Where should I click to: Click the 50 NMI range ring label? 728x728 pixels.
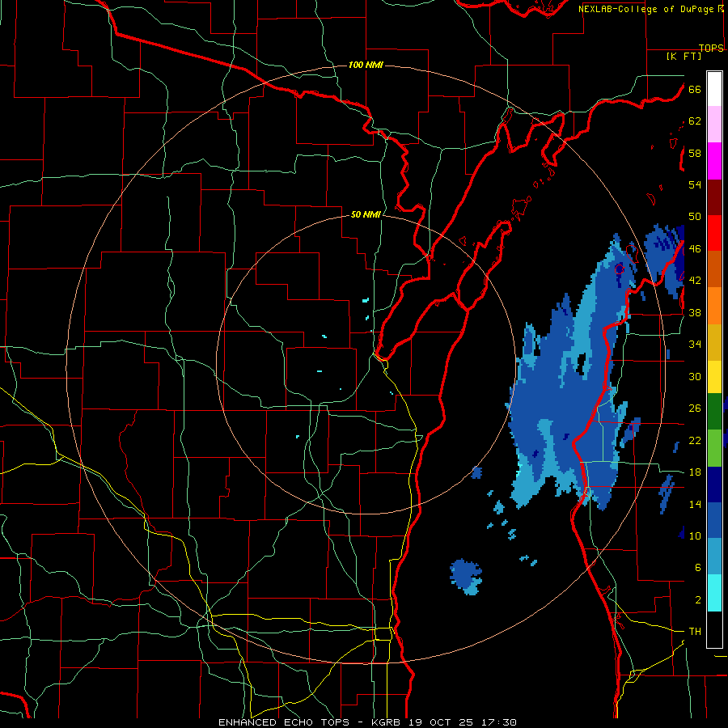click(366, 214)
